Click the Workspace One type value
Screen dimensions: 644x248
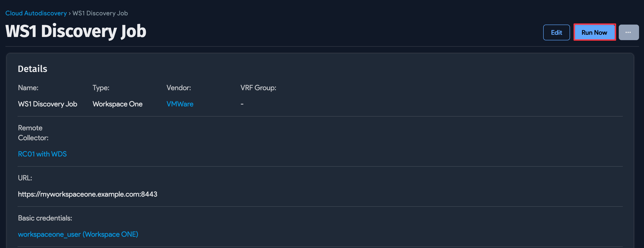click(x=117, y=104)
